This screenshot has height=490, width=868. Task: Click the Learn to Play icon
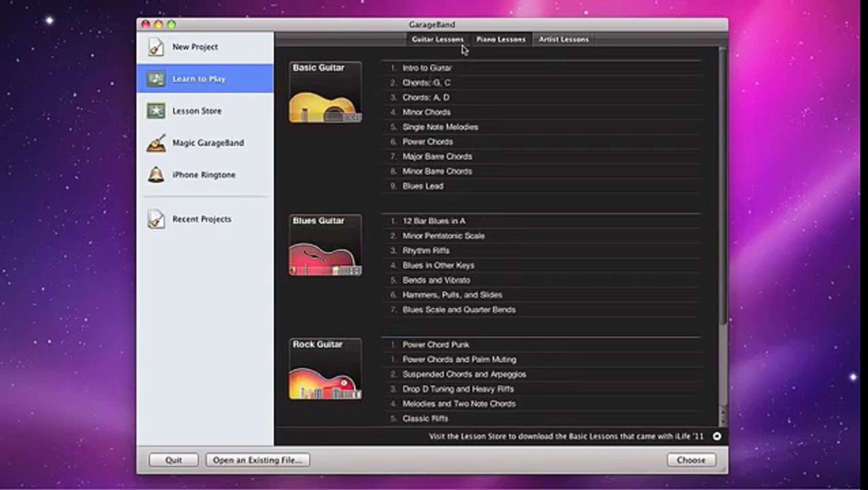click(156, 79)
